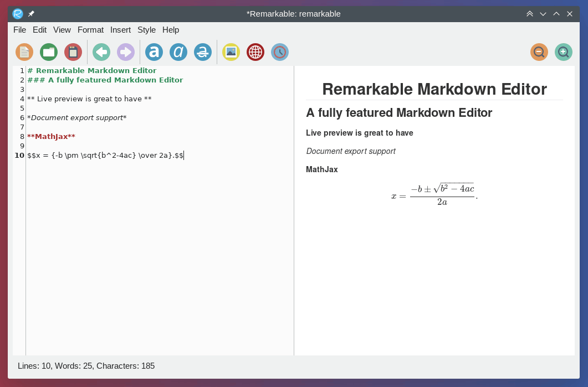This screenshot has height=387, width=588.
Task: Apply bold formatting toolbar icon
Action: click(154, 52)
